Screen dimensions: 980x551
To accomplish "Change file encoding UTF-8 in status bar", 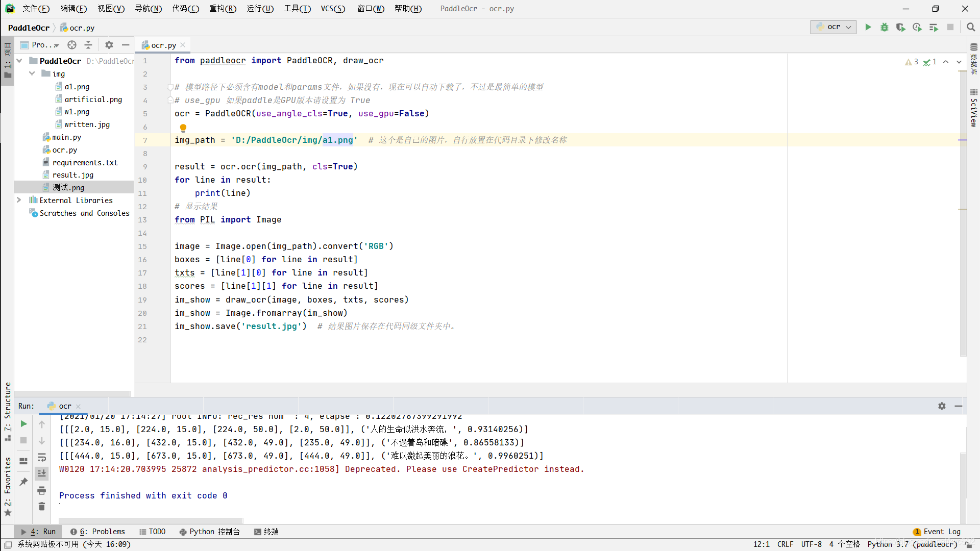I will point(811,544).
